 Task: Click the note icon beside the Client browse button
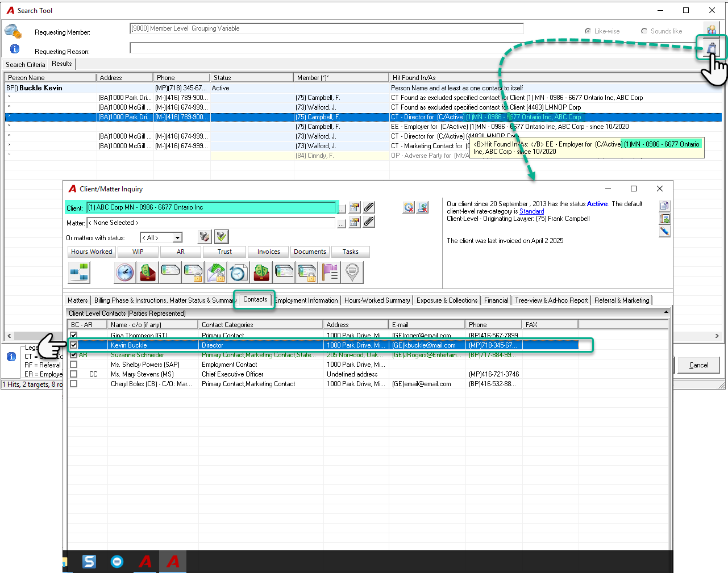tap(355, 207)
